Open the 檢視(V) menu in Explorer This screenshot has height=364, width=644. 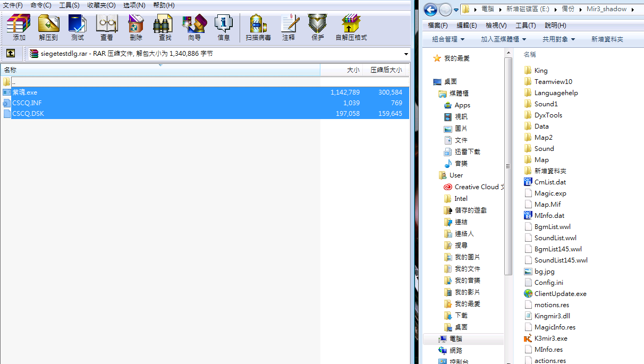(496, 25)
